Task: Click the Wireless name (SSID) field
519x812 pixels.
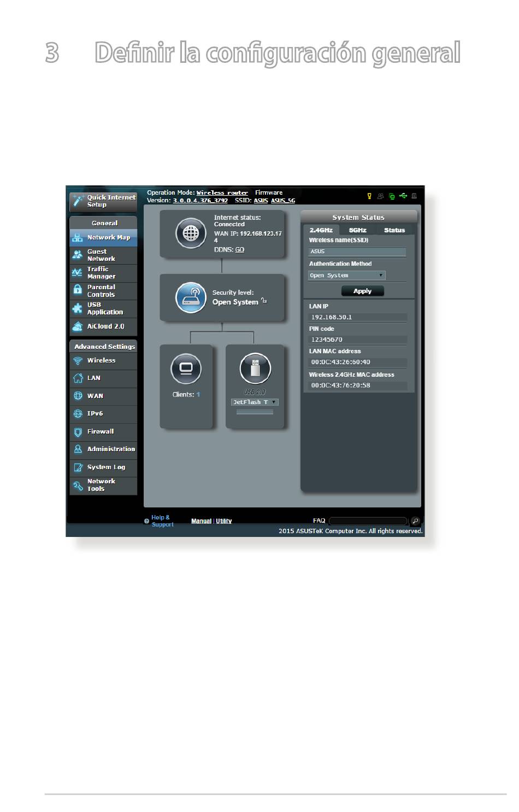Action: click(357, 252)
